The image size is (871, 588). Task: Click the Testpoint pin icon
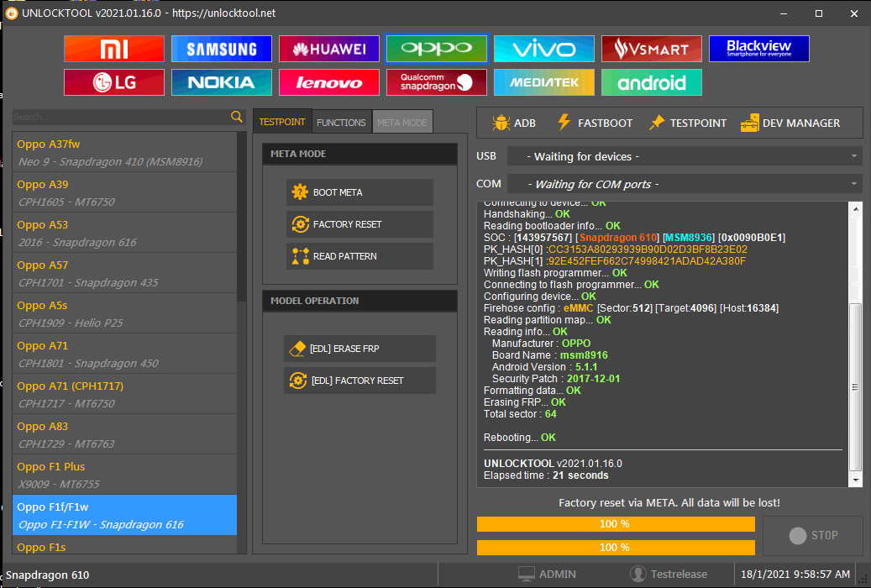point(657,123)
